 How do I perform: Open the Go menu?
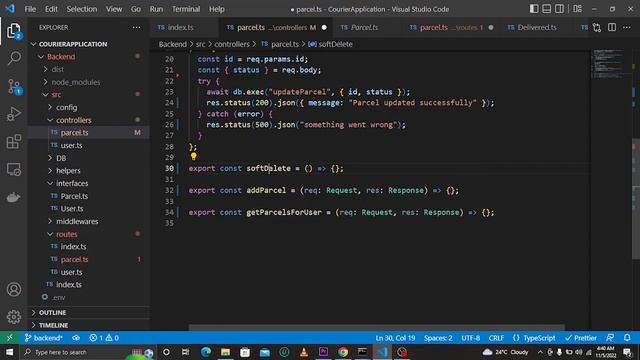tap(136, 9)
